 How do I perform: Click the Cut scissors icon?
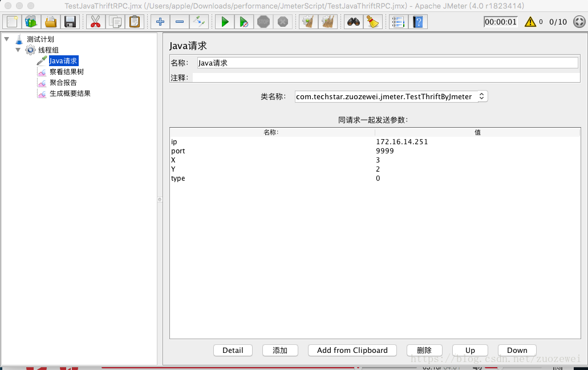tap(96, 22)
